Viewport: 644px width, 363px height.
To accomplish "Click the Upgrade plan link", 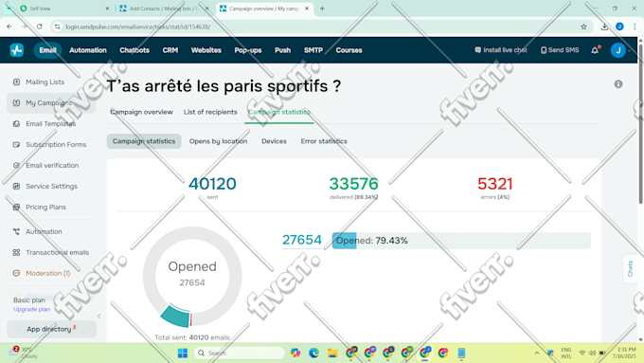I will 31,309.
